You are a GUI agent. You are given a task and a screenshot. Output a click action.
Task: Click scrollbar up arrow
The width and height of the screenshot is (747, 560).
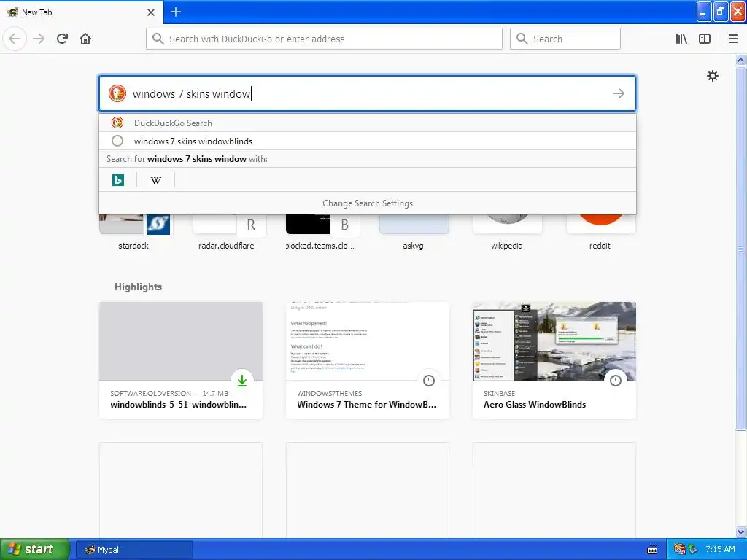[x=740, y=60]
